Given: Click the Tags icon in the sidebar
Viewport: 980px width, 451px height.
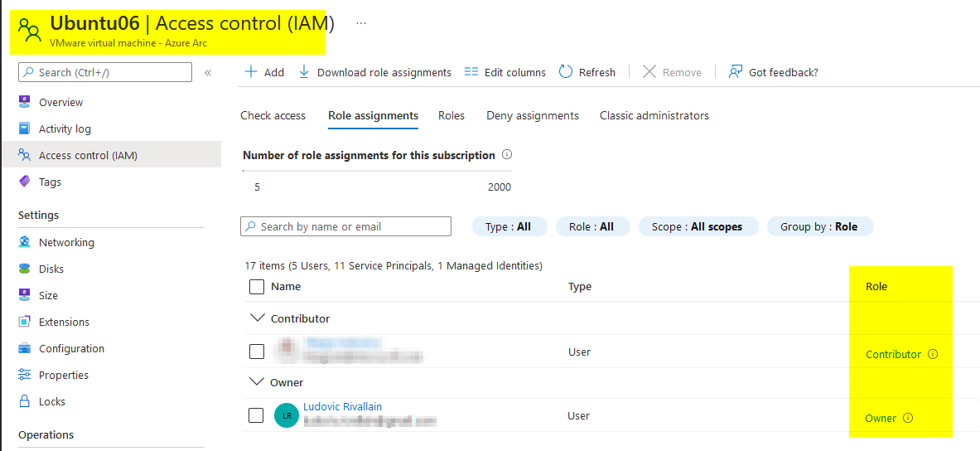Looking at the screenshot, I should 24,182.
